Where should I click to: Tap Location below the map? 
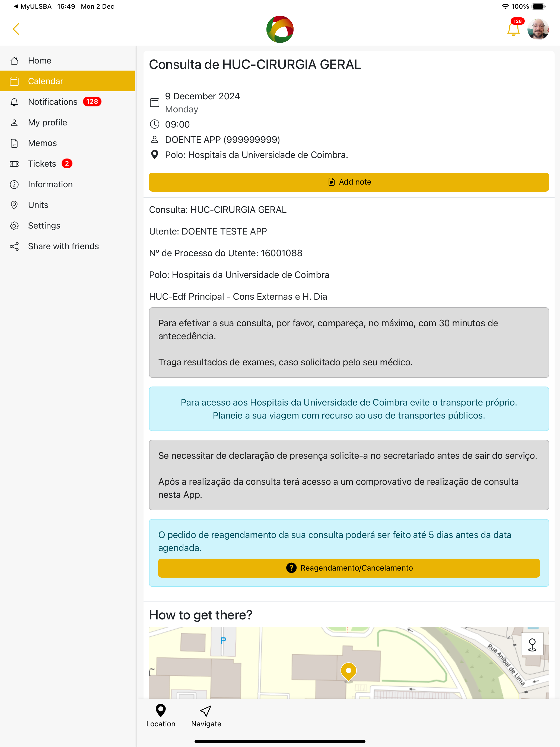pyautogui.click(x=161, y=716)
